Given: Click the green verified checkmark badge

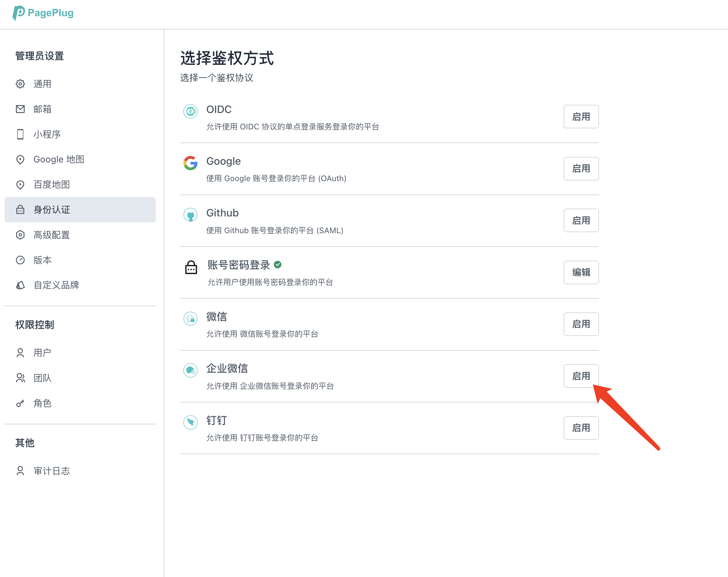Looking at the screenshot, I should point(278,265).
